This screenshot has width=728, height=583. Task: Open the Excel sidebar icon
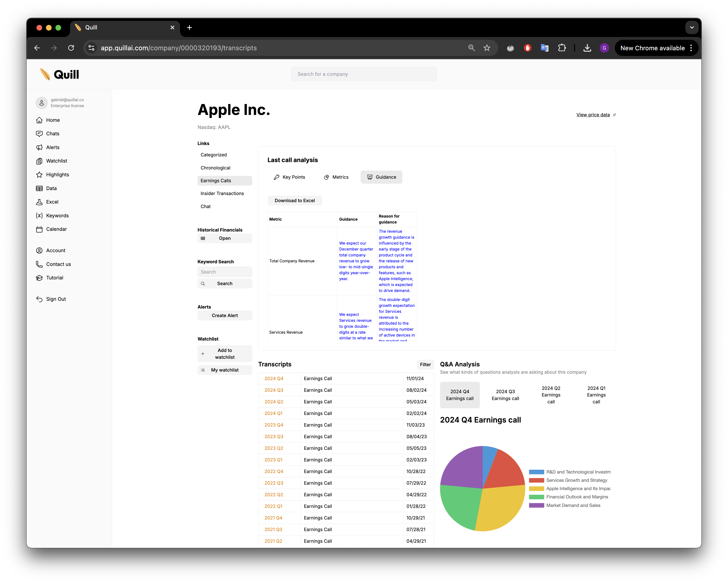(x=39, y=202)
